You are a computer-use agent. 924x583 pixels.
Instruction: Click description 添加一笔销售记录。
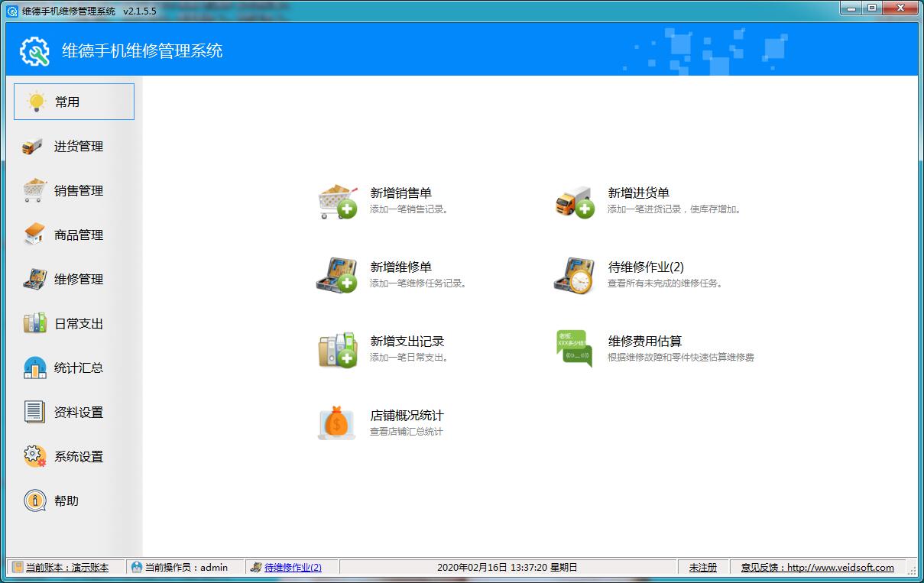[x=410, y=209]
